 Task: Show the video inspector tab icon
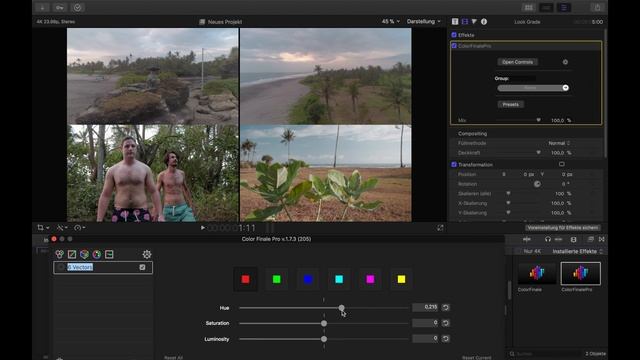(464, 22)
